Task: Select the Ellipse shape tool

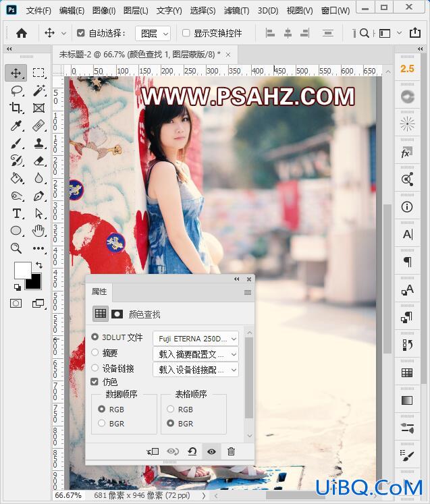Action: 16,231
